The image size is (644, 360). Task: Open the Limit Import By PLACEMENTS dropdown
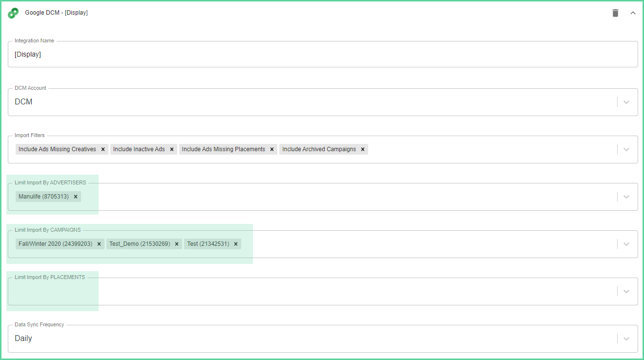[x=323, y=291]
